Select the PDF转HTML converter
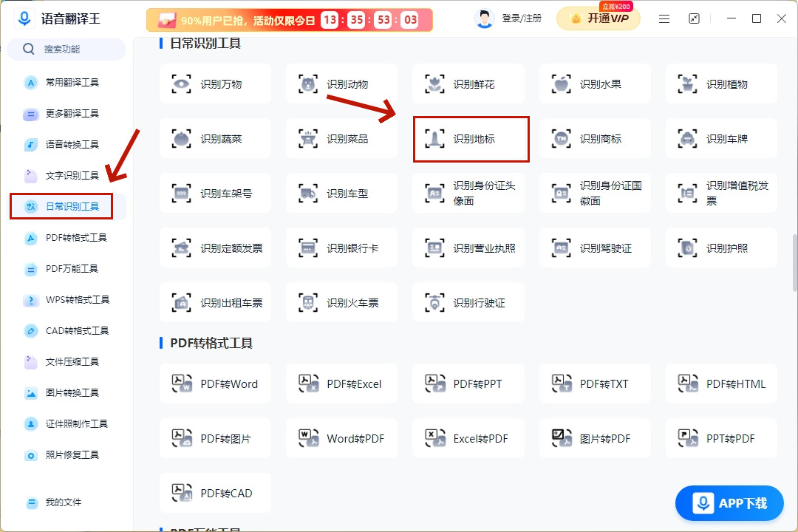798x532 pixels. point(721,384)
